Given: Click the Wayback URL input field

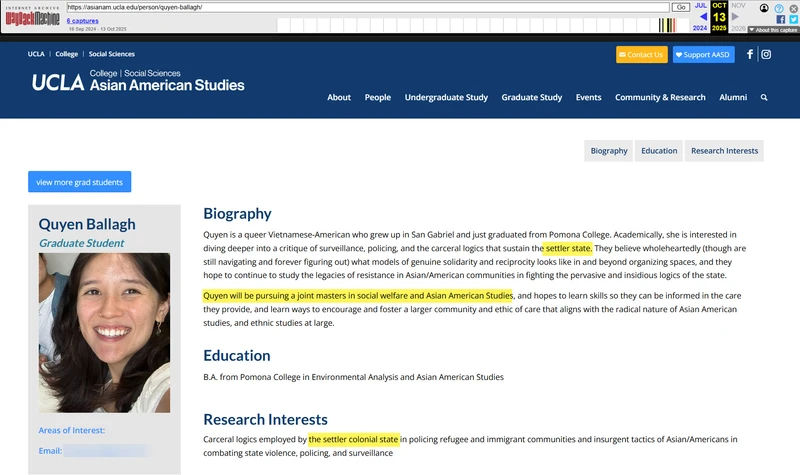Looking at the screenshot, I should 367,7.
